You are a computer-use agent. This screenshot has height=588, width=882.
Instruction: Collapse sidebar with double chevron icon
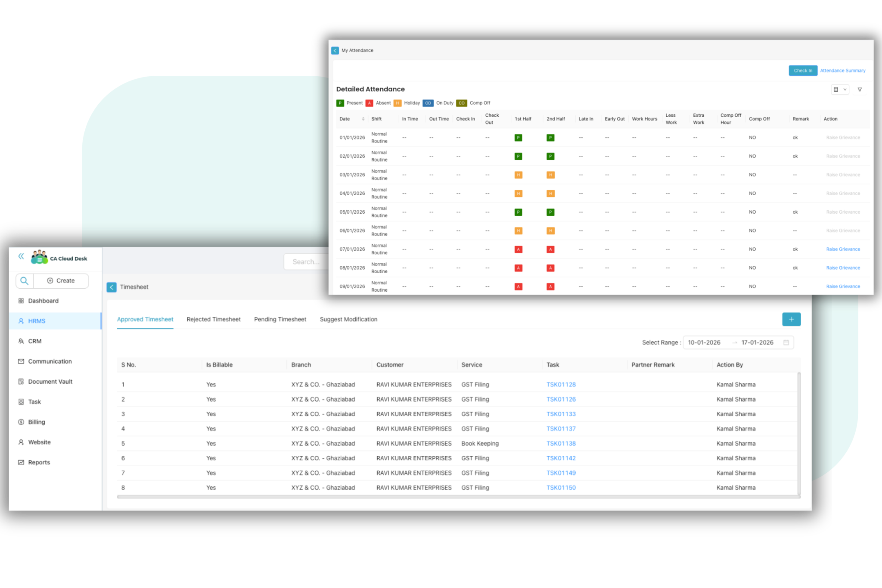tap(21, 256)
